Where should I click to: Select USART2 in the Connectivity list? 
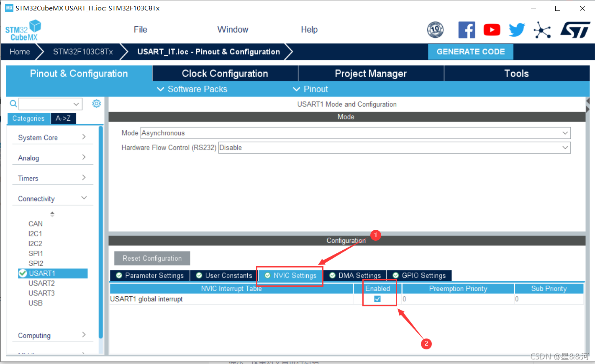(x=41, y=283)
